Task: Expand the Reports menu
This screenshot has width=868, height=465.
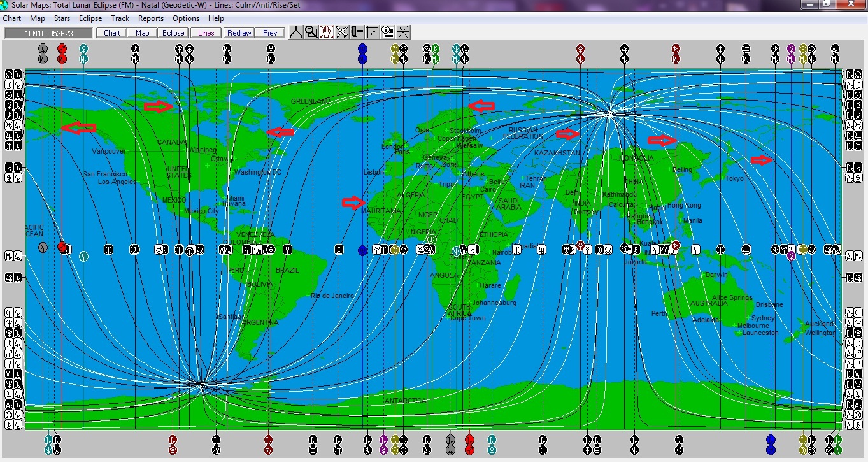Action: [x=151, y=18]
